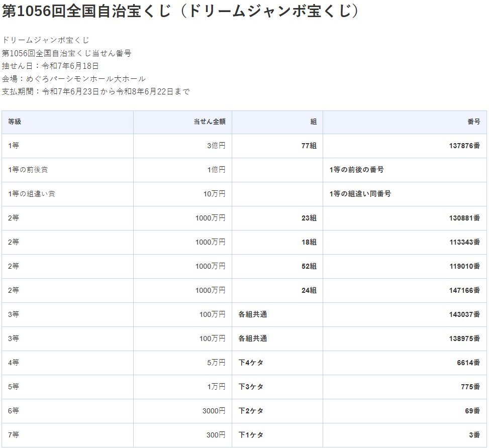Viewport: 489px width, 448px height.
Task: Click winning number 775番
Action: 470,387
